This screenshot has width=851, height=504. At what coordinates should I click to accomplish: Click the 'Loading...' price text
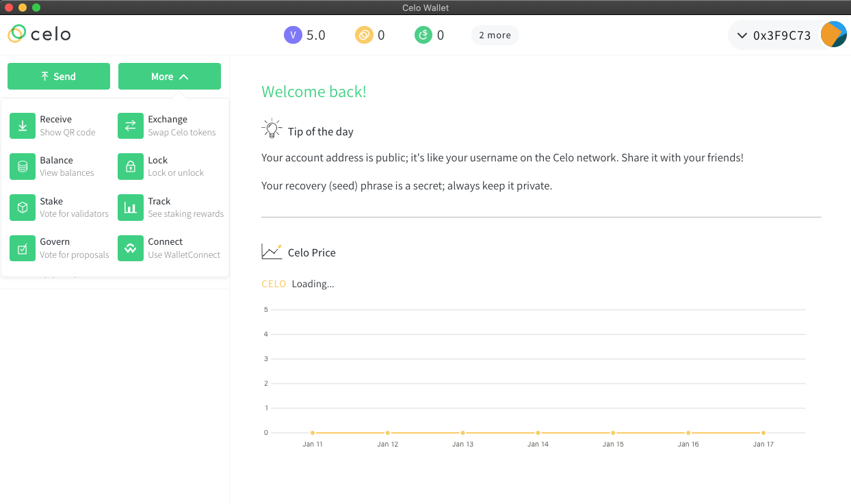coord(313,284)
